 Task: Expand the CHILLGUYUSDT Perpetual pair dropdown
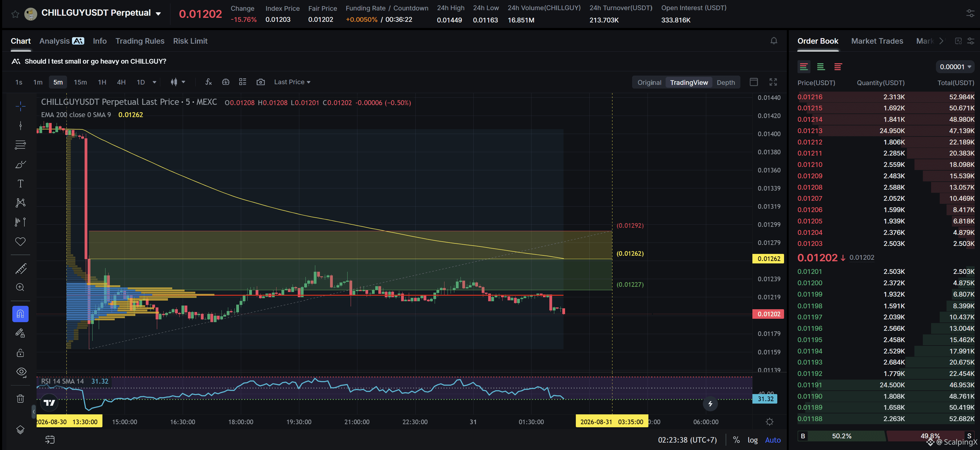[158, 14]
